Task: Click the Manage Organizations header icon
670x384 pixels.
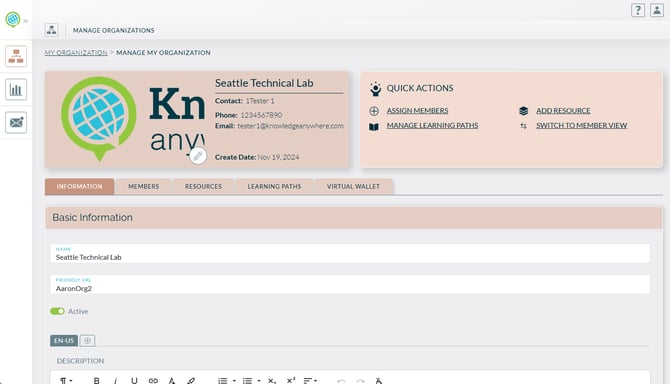Action: tap(52, 30)
